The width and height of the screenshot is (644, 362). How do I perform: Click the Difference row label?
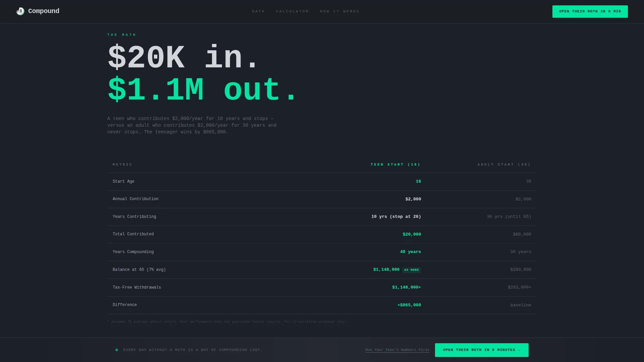tap(125, 305)
